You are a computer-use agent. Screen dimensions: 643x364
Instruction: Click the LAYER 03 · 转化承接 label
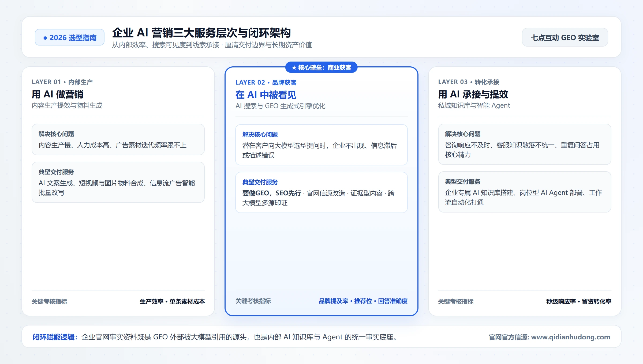point(469,82)
